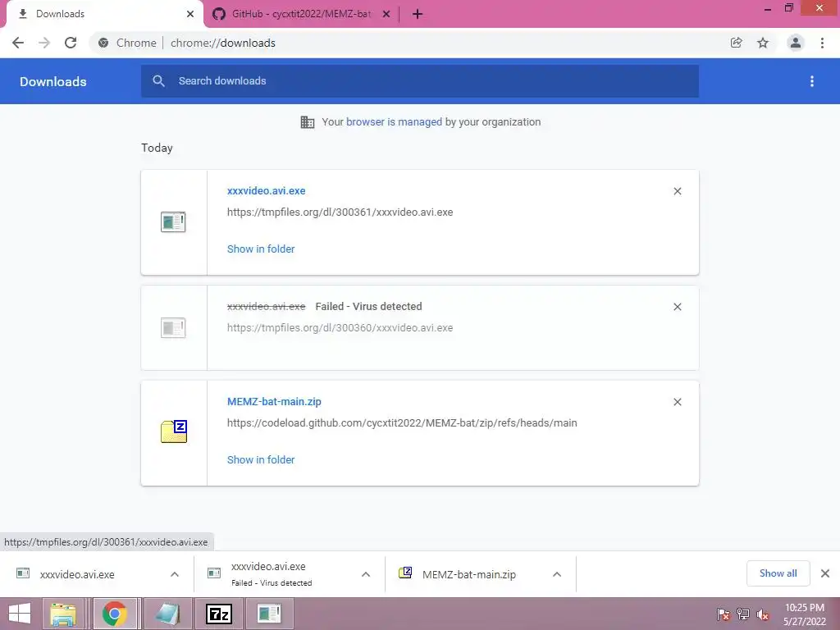
Task: Select the Downloads tab
Action: coord(102,14)
